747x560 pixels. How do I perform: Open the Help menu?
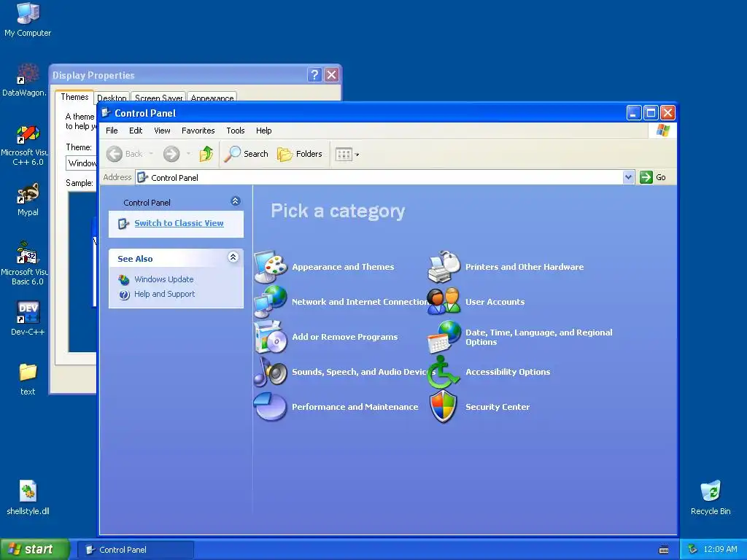pos(263,131)
